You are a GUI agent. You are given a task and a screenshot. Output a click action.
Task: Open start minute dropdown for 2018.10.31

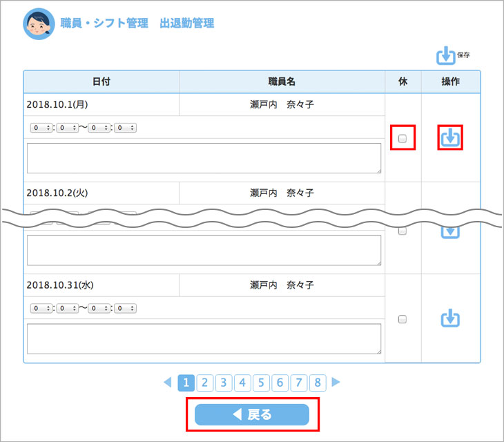[68, 309]
